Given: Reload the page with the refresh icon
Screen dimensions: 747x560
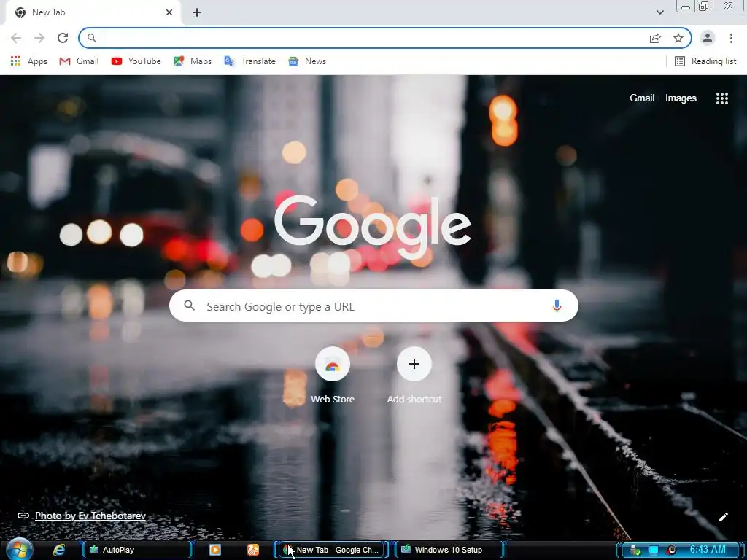Looking at the screenshot, I should tap(63, 38).
